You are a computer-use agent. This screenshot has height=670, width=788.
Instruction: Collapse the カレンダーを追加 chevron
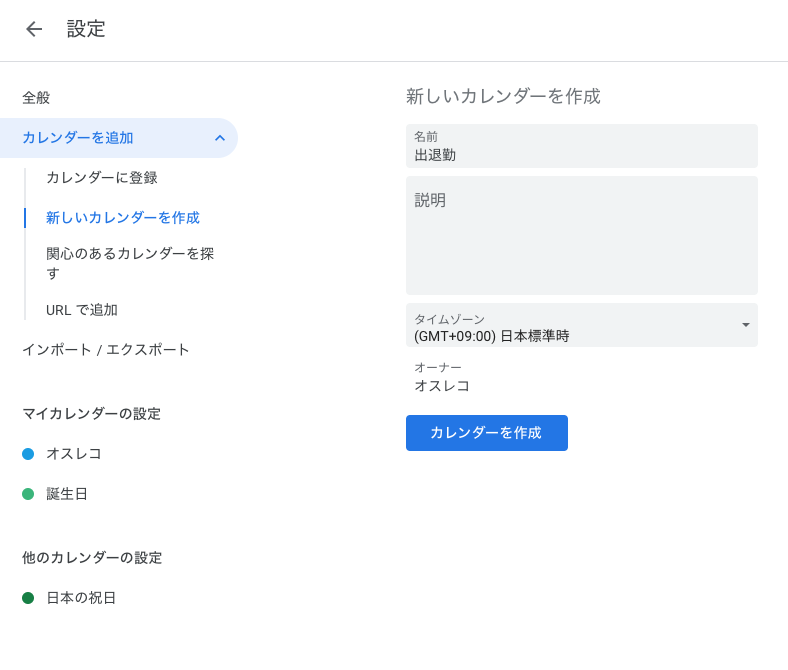tap(220, 138)
